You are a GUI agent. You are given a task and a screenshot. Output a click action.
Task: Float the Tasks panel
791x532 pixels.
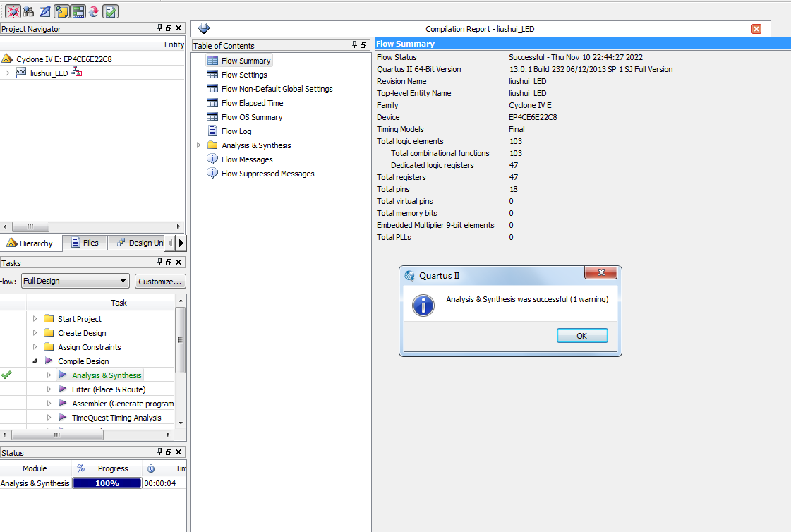click(x=169, y=262)
